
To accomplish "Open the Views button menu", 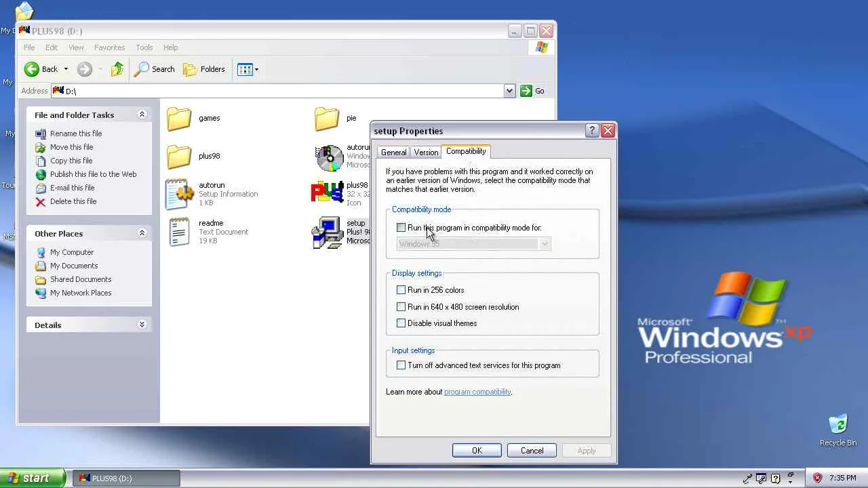I will coord(248,69).
